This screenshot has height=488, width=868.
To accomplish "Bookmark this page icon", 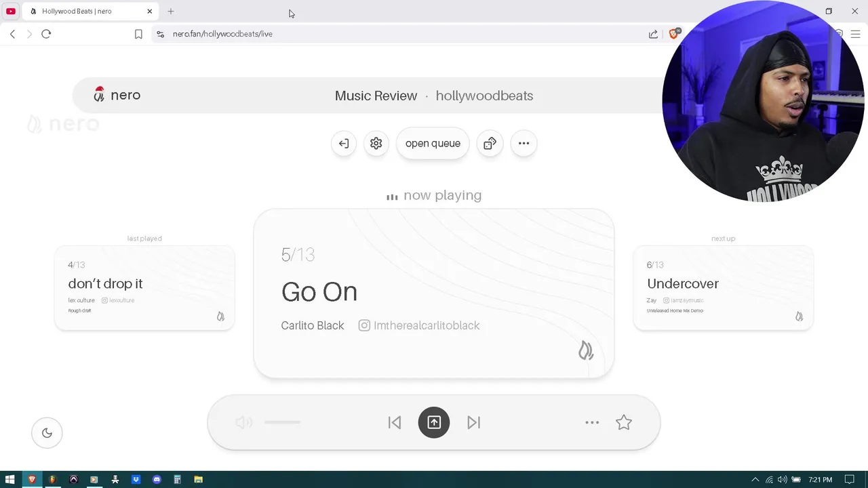I will [x=138, y=34].
